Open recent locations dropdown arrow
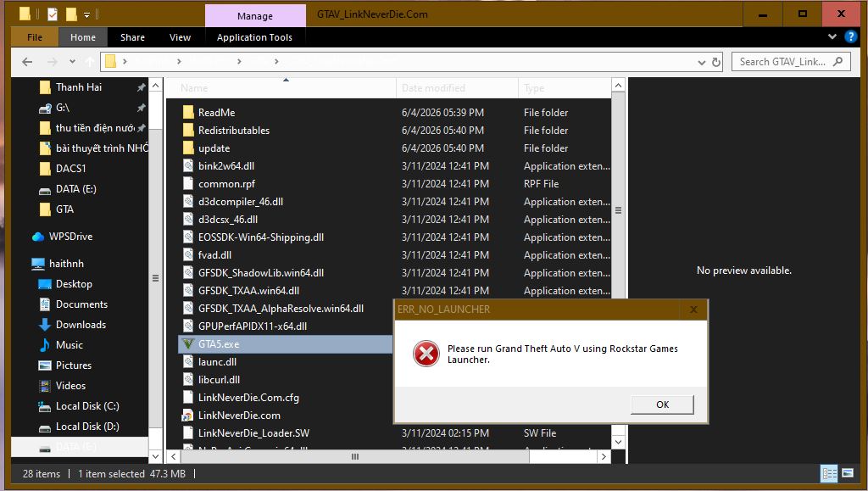The height and width of the screenshot is (491, 868). (x=73, y=62)
